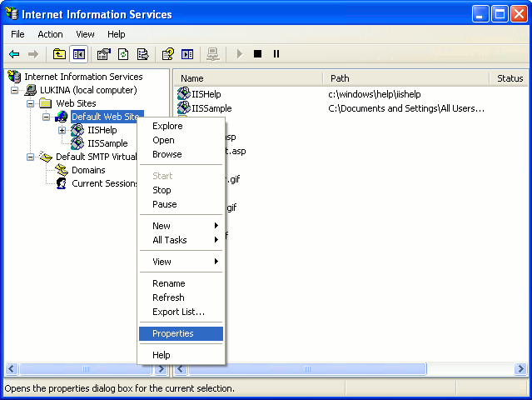Click the left scroll arrow of list pane

click(181, 369)
